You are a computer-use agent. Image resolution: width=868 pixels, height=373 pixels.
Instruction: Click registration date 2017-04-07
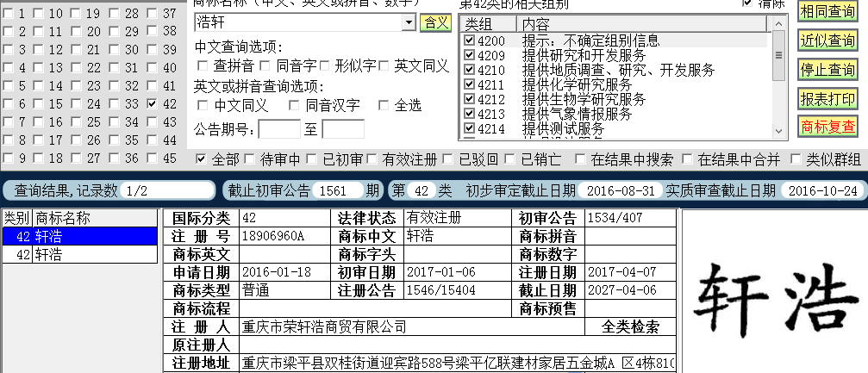tap(621, 272)
